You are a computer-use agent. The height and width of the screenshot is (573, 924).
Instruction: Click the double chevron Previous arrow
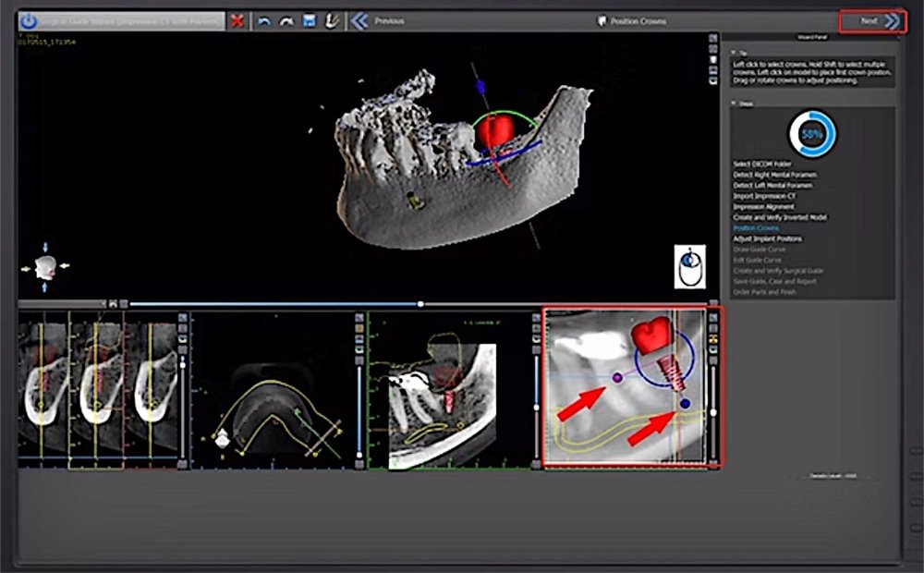[359, 21]
